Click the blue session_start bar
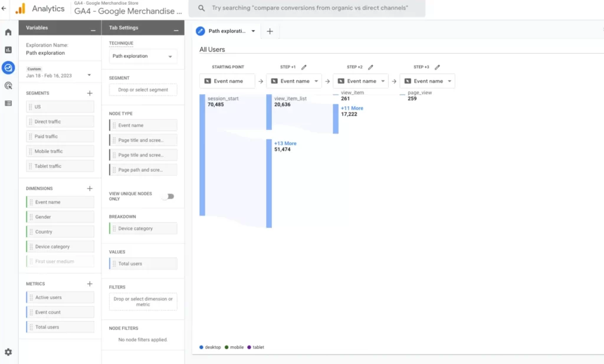Viewport: 604px width, 364px height. point(202,155)
